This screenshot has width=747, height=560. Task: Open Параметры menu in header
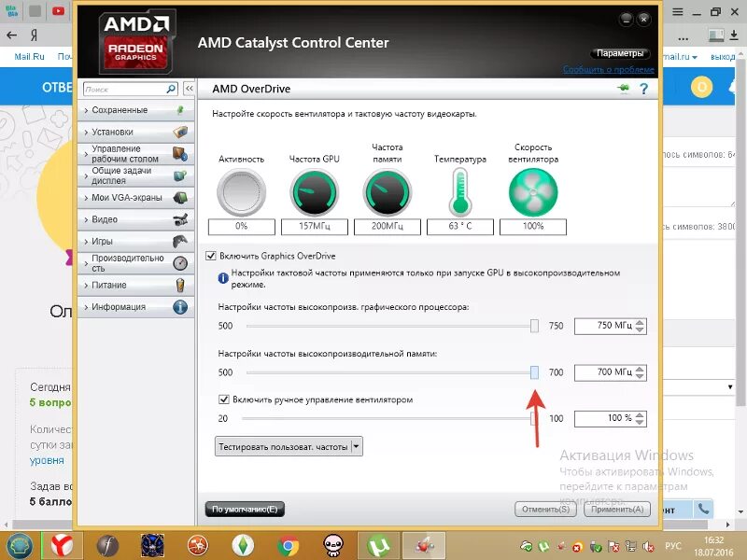click(x=620, y=53)
